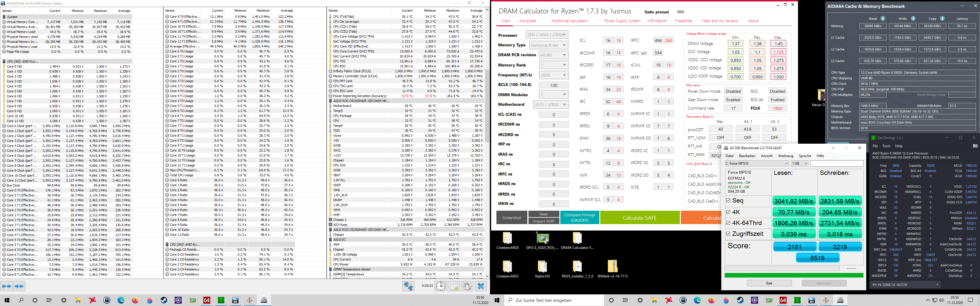Switch to AIDA64 on the right taskbar

coord(783,300)
